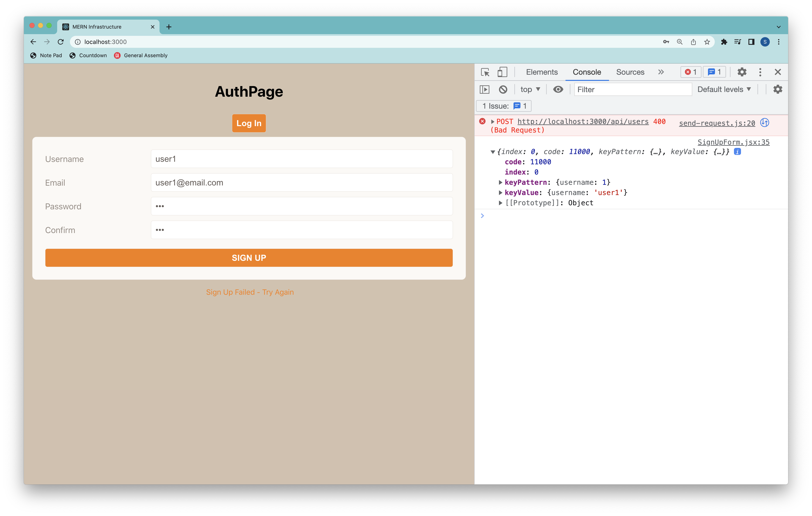Click the 'code: 11000' property line
The height and width of the screenshot is (516, 812).
(528, 162)
